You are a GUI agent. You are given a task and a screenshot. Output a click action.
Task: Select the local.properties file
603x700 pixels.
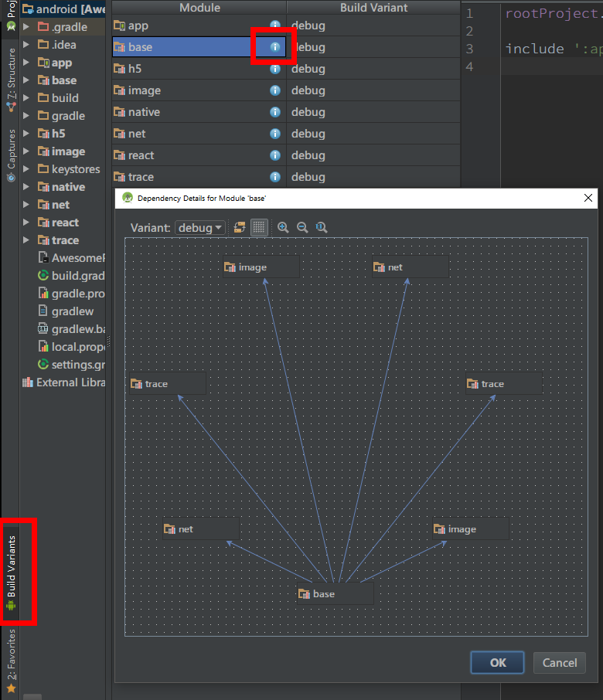point(71,347)
